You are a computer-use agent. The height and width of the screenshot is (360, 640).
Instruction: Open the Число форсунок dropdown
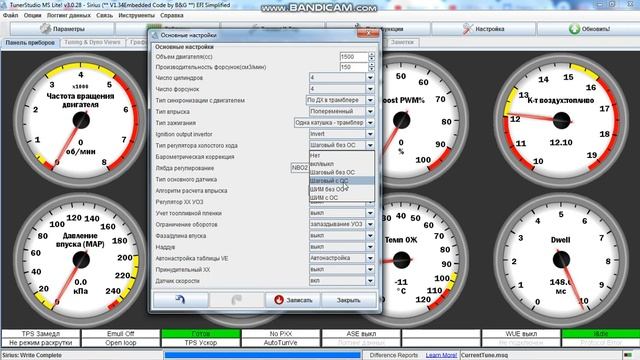coord(370,89)
